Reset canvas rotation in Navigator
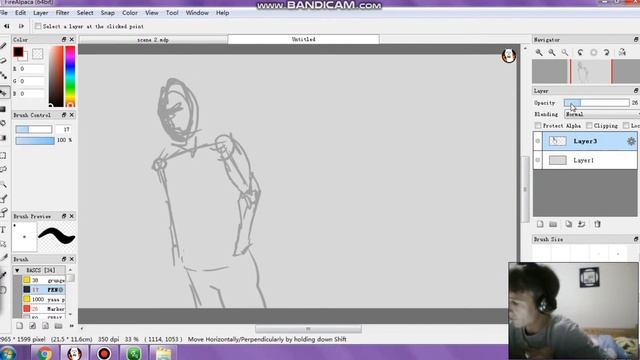 pyautogui.click(x=593, y=52)
